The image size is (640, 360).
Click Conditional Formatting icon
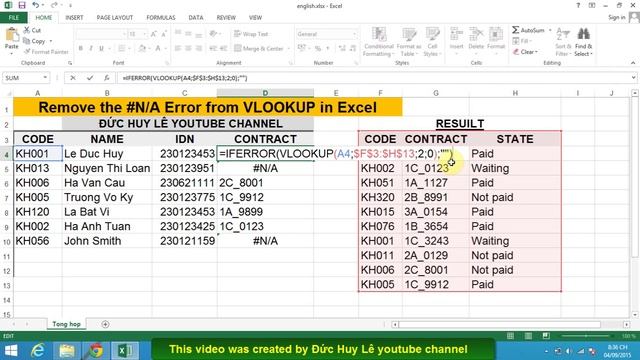379,34
